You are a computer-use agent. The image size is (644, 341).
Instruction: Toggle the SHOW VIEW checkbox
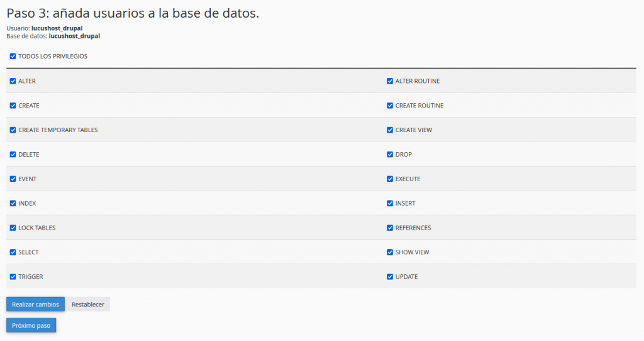[390, 252]
